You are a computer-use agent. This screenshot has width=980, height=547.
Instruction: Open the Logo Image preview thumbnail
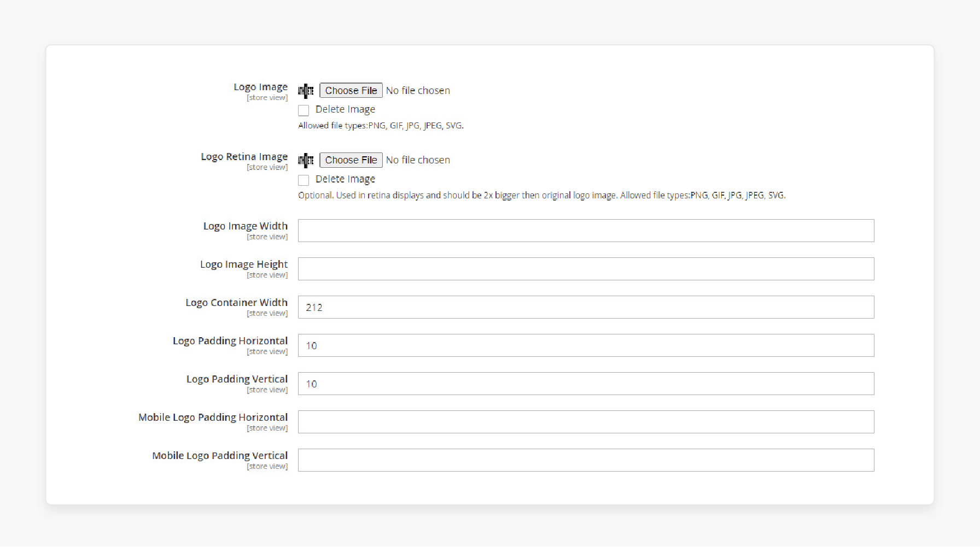(x=306, y=91)
